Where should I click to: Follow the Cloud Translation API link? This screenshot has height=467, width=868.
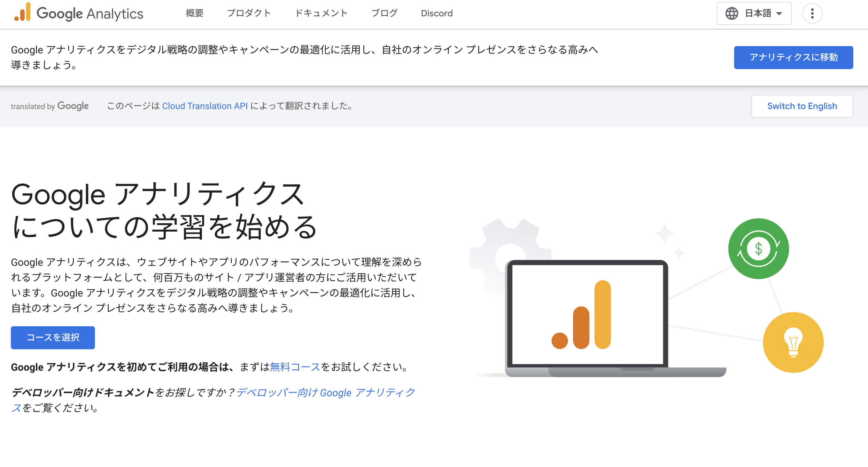tap(205, 106)
